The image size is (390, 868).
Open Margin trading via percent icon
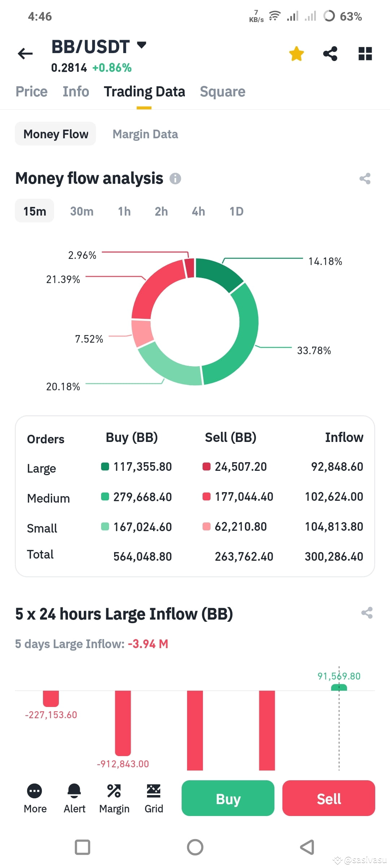pos(114,790)
